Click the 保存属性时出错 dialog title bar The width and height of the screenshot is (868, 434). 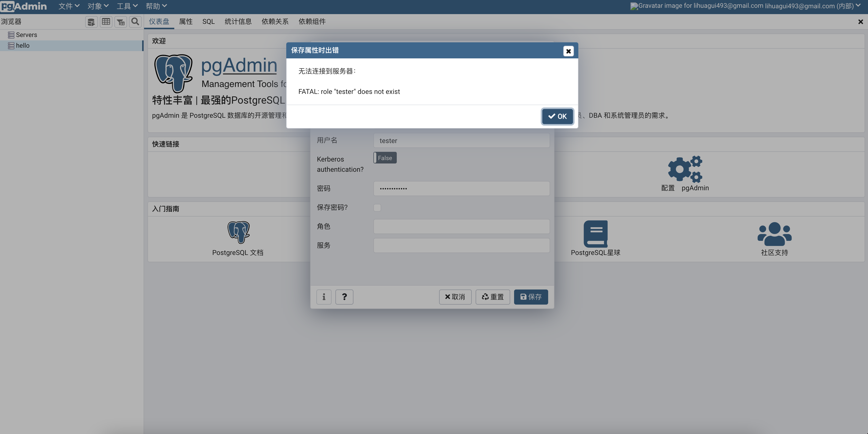tap(432, 51)
